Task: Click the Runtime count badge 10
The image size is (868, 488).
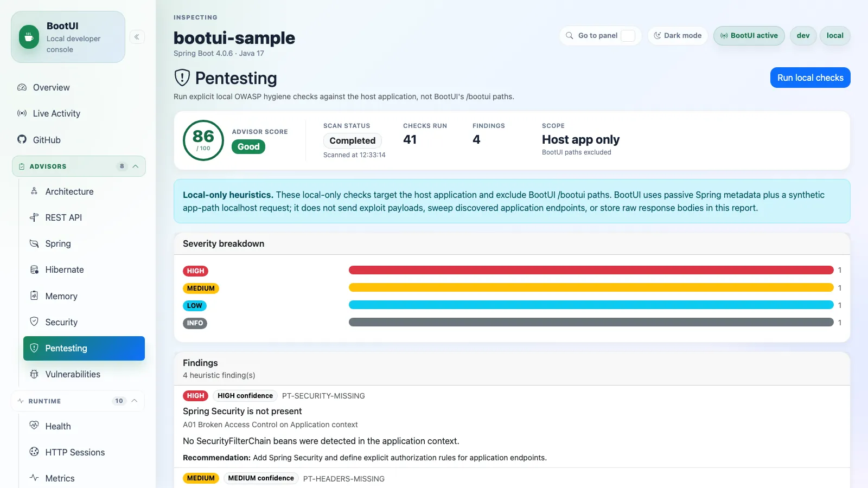Action: [x=119, y=401]
